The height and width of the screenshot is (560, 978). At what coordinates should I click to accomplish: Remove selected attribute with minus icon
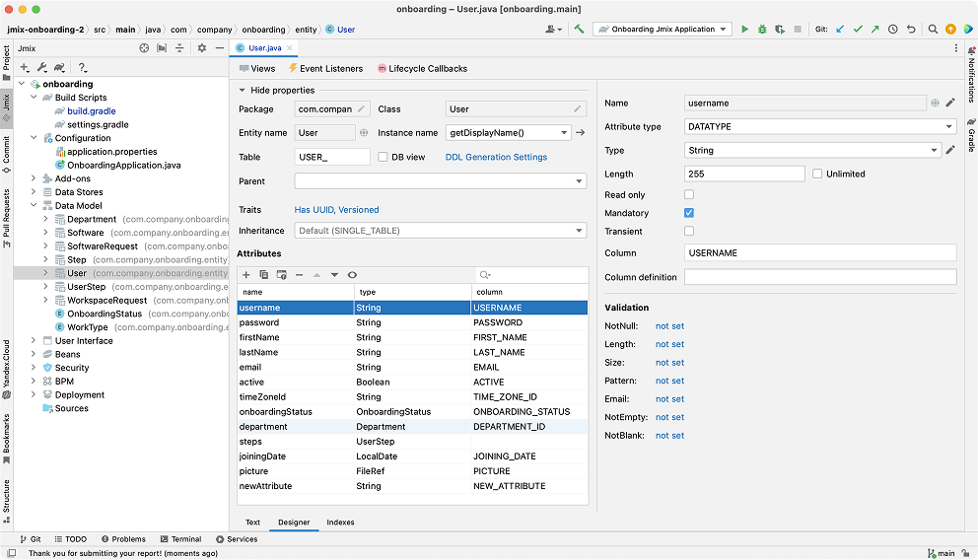[299, 275]
